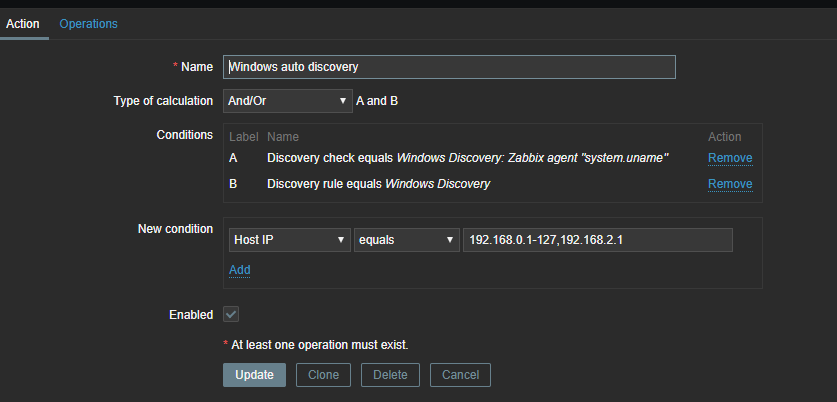Click the Add new condition link
The height and width of the screenshot is (402, 837).
click(240, 270)
